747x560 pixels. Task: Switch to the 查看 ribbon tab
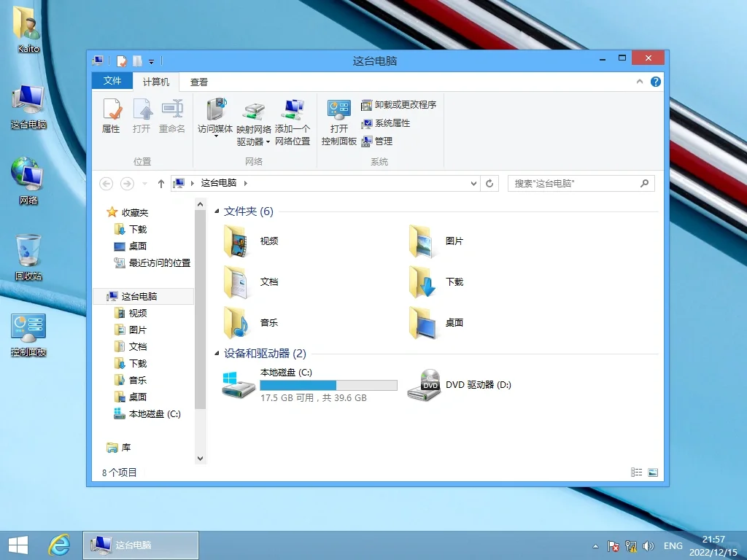point(197,82)
